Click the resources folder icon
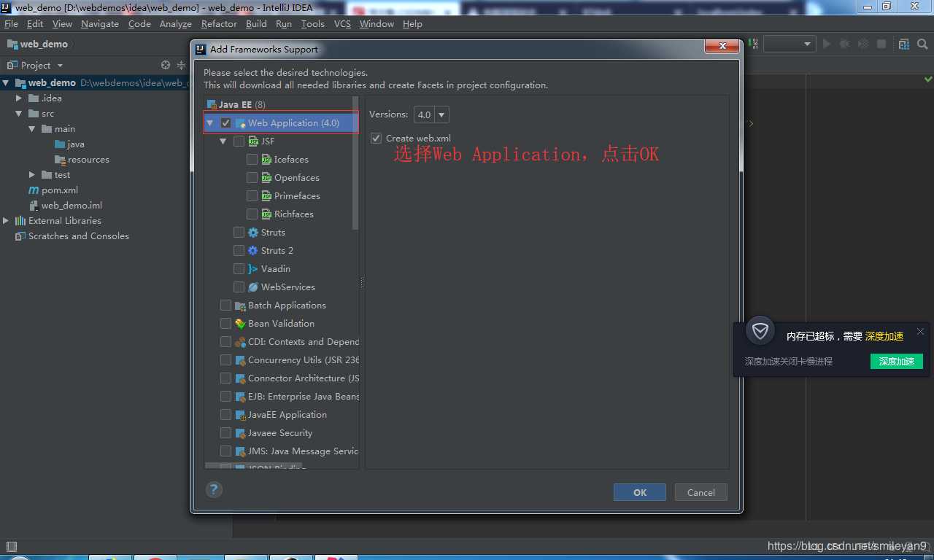Screen dimensions: 934x560 coord(60,160)
